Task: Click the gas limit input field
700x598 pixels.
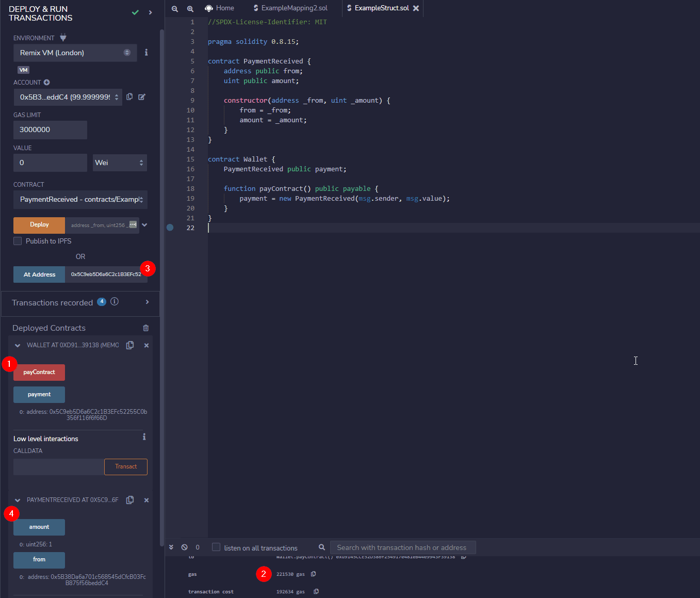Action: coord(50,130)
